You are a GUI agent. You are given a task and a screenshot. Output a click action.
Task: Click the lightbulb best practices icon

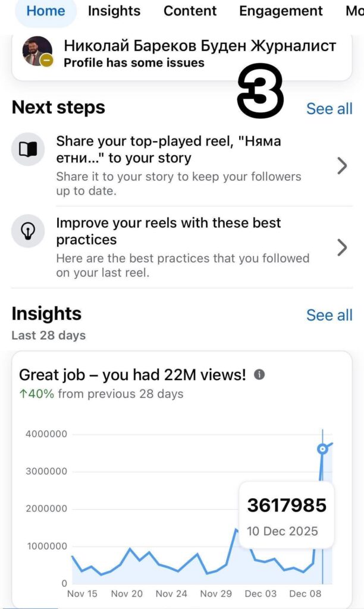point(28,231)
